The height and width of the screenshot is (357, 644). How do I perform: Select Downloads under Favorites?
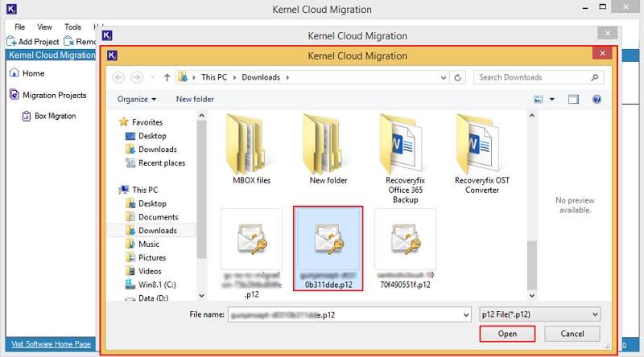[151, 150]
